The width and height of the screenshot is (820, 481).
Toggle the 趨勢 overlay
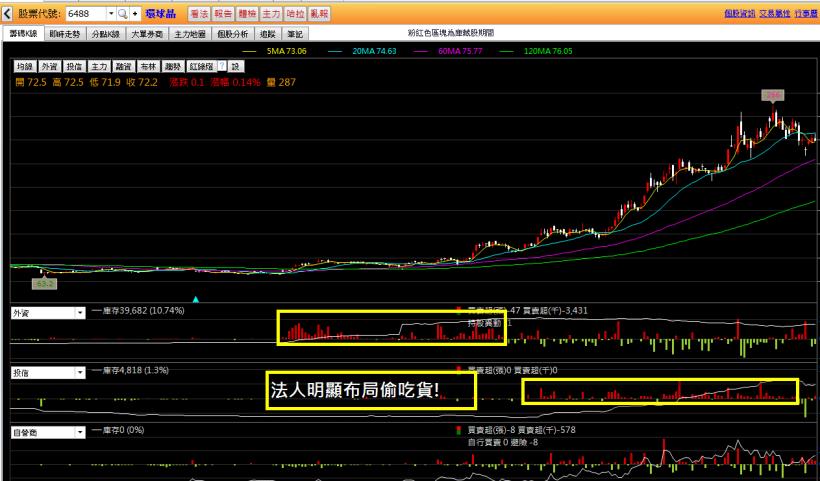click(x=173, y=66)
